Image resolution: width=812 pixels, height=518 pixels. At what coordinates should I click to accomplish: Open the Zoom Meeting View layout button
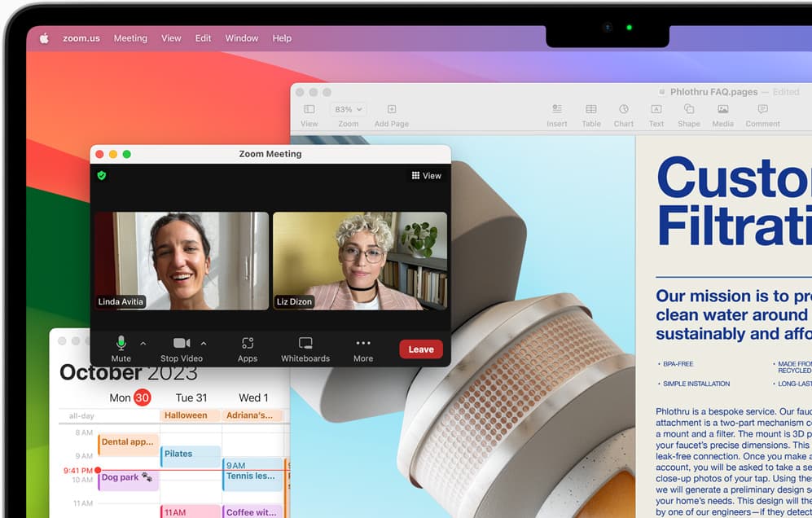426,176
